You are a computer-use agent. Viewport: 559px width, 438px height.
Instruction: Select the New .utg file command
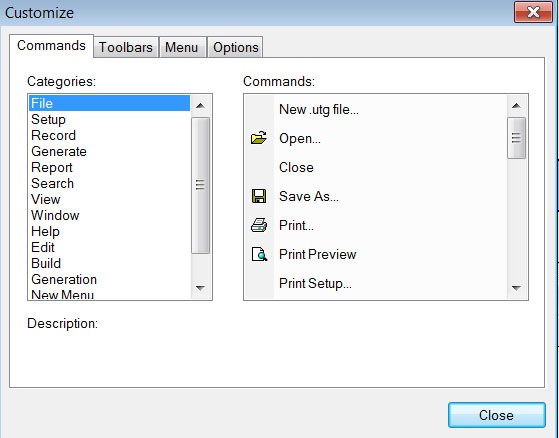point(319,109)
